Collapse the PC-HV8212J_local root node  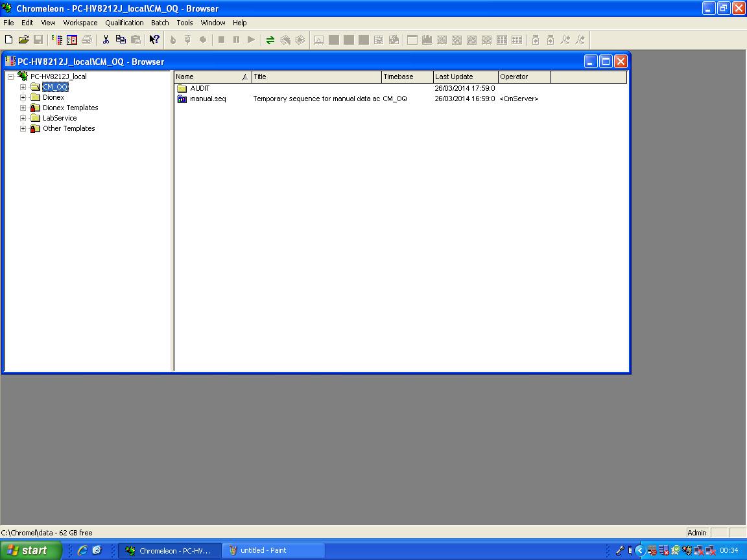(10, 76)
